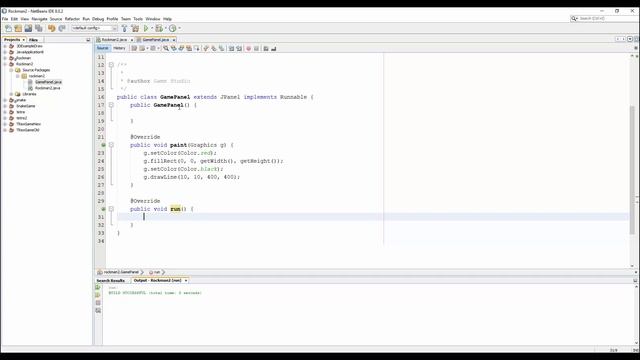Click the search icon in the top-right search box

click(574, 18)
